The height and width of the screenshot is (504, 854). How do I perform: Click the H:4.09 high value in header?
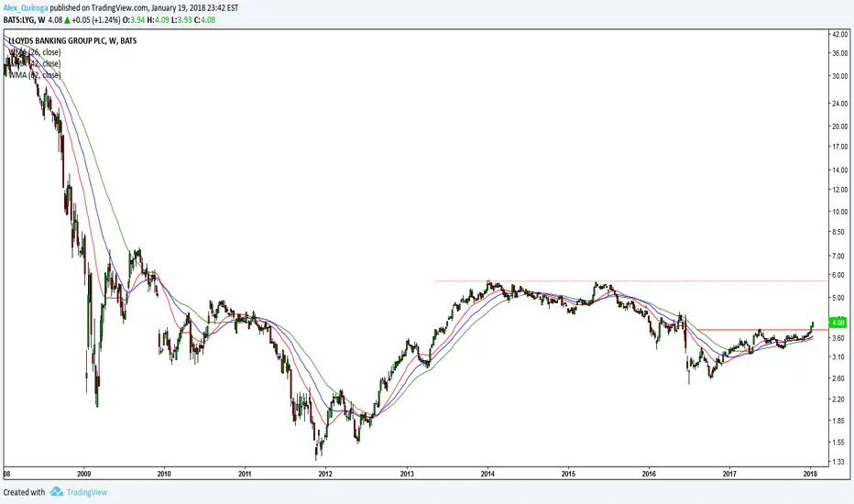click(158, 20)
